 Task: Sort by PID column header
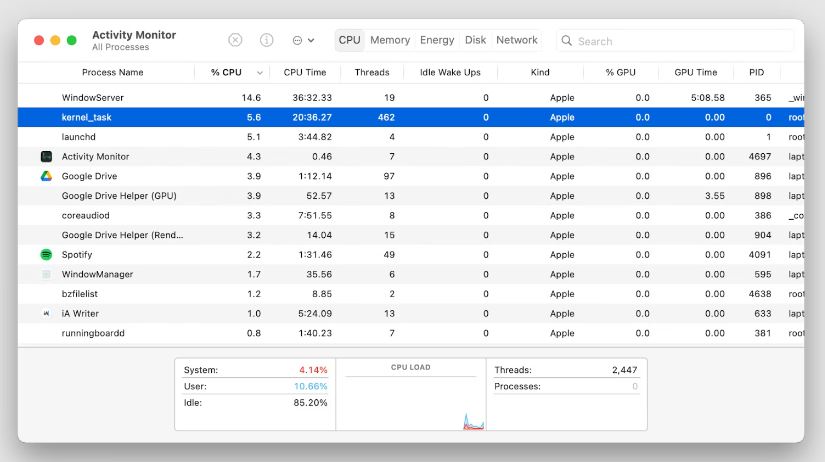click(x=757, y=72)
